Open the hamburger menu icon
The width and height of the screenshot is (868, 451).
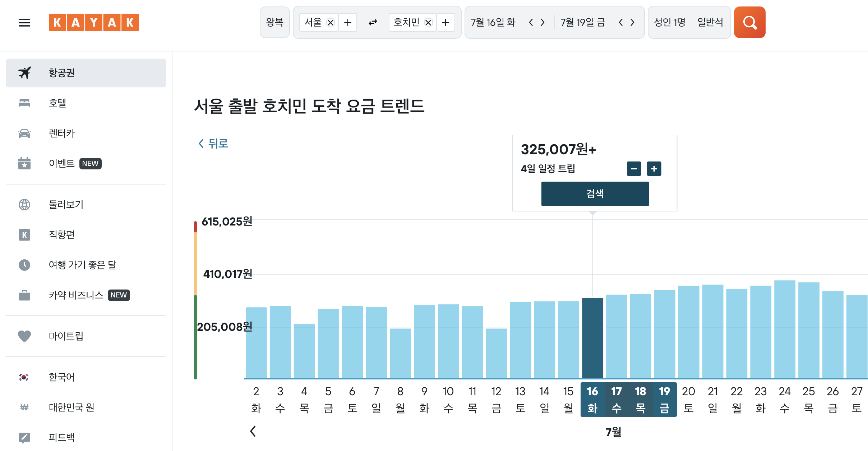(x=24, y=23)
